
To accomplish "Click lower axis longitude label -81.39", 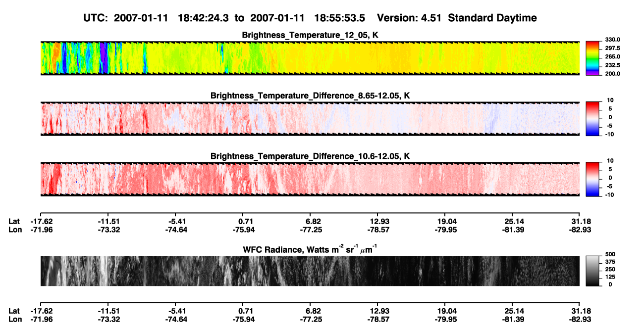I will [512, 319].
